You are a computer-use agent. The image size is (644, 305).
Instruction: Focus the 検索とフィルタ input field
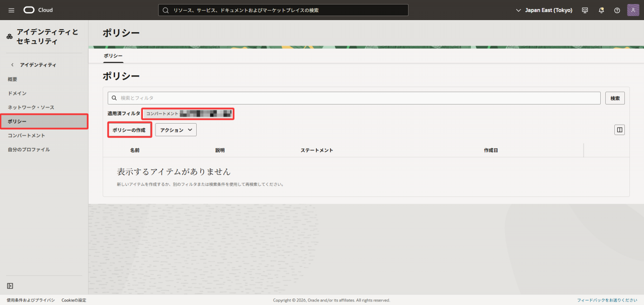(x=354, y=98)
